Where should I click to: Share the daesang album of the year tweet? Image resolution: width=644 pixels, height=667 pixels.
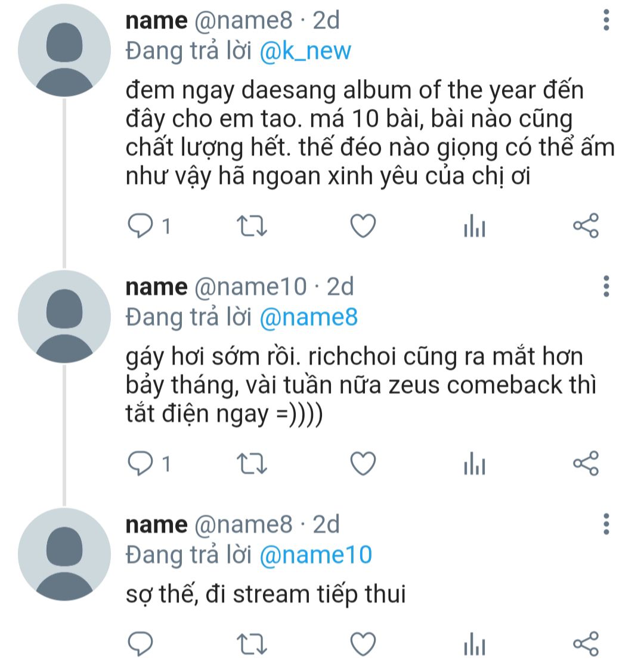tap(586, 225)
